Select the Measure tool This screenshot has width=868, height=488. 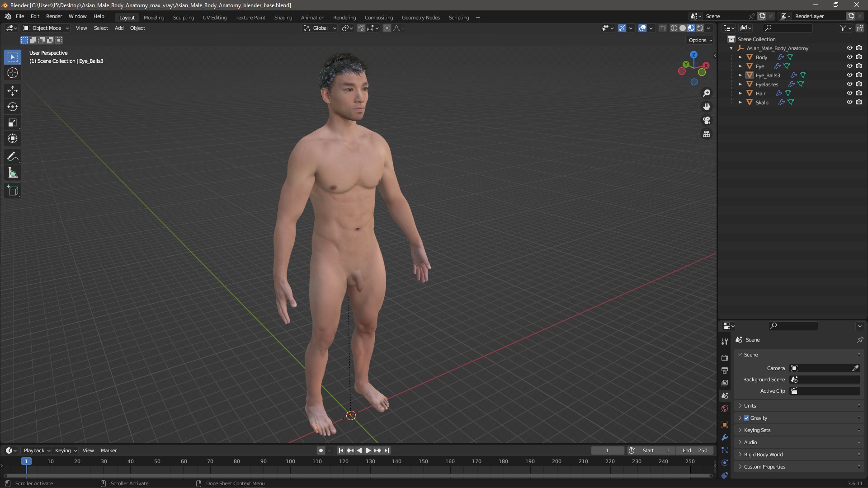(x=13, y=173)
